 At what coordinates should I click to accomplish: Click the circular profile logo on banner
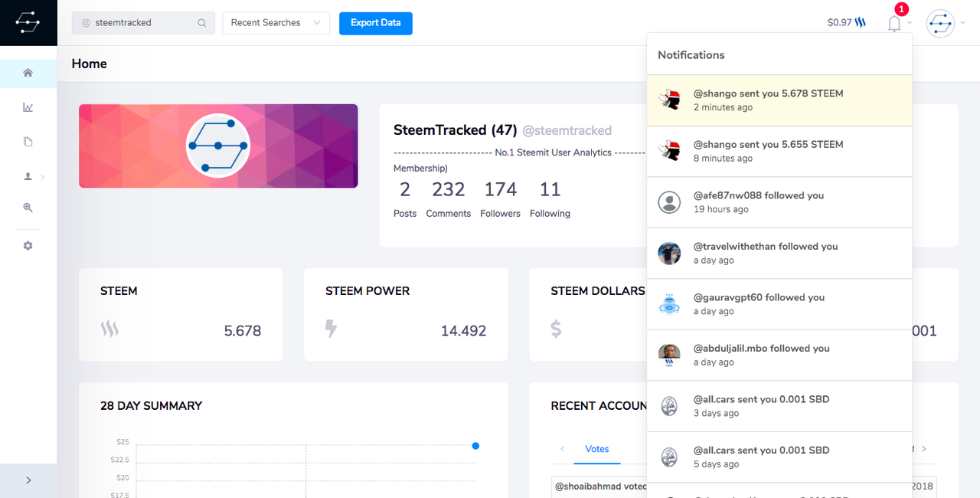pyautogui.click(x=218, y=146)
